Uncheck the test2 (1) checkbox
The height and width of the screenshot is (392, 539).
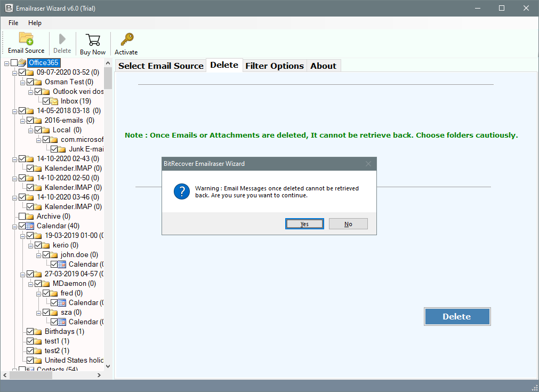click(30, 351)
